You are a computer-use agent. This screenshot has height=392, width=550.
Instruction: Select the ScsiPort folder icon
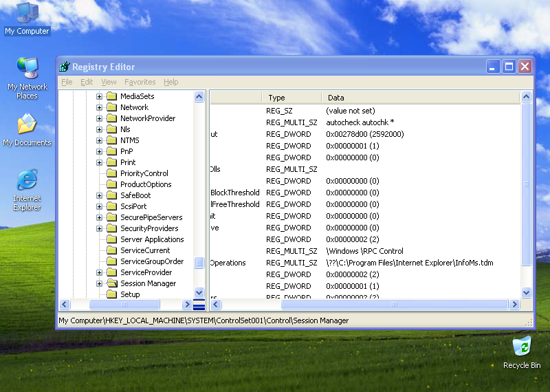pyautogui.click(x=111, y=206)
